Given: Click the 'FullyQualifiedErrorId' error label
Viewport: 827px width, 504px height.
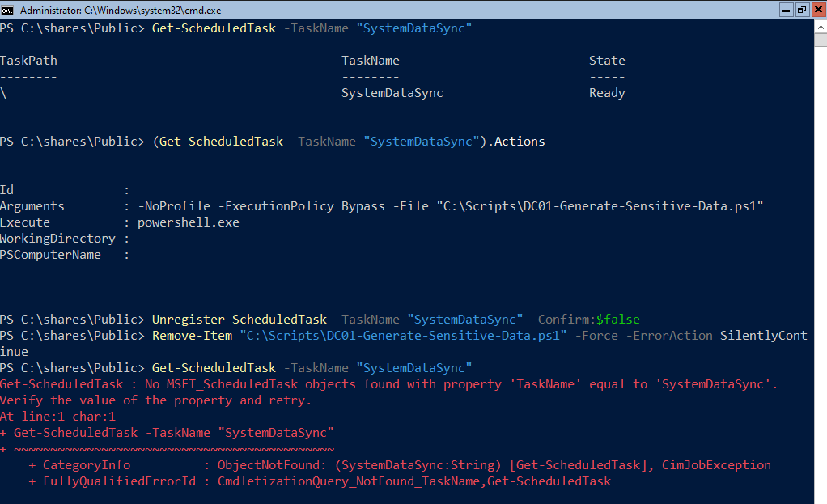Looking at the screenshot, I should pos(119,481).
